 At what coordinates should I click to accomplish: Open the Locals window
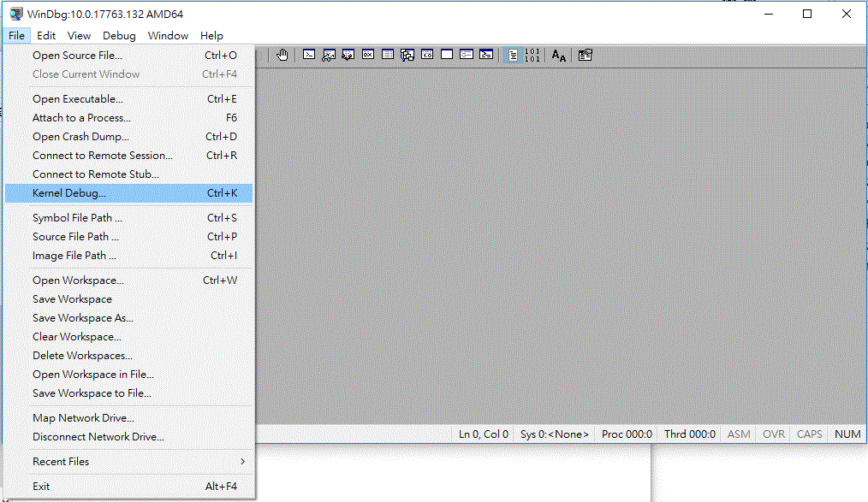[x=347, y=54]
